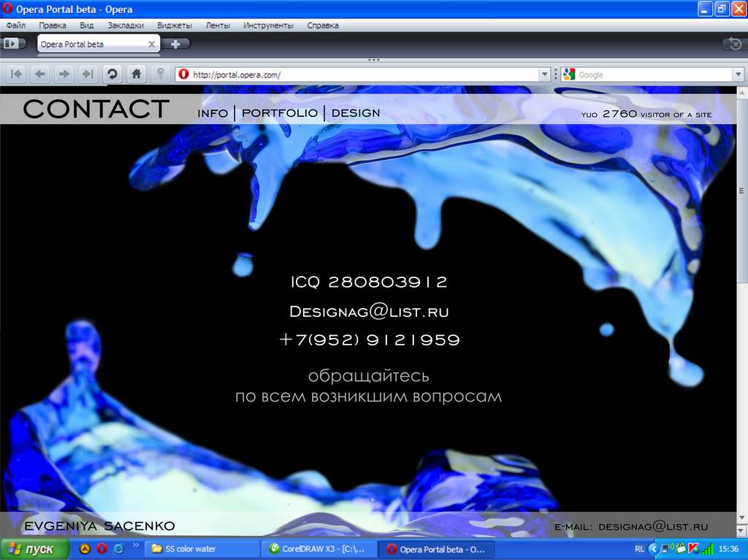Go forward one page
Image resolution: width=748 pixels, height=560 pixels.
tap(64, 74)
